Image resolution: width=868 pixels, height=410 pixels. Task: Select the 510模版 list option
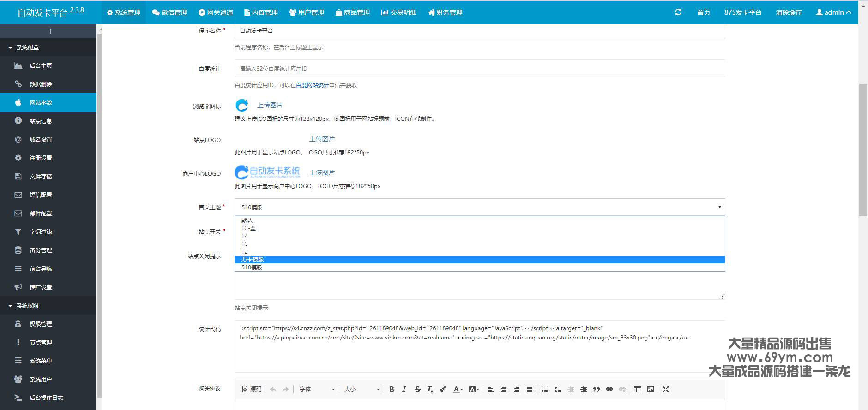(x=480, y=267)
